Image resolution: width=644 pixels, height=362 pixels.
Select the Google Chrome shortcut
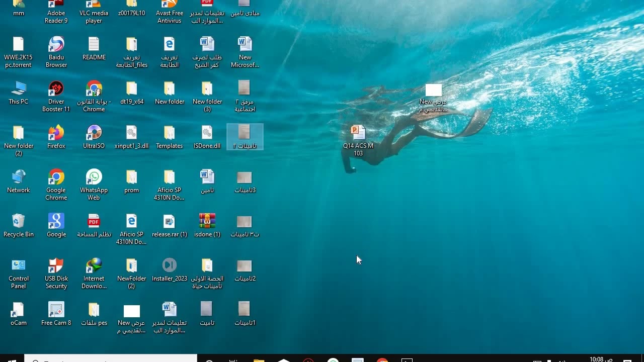click(x=56, y=185)
